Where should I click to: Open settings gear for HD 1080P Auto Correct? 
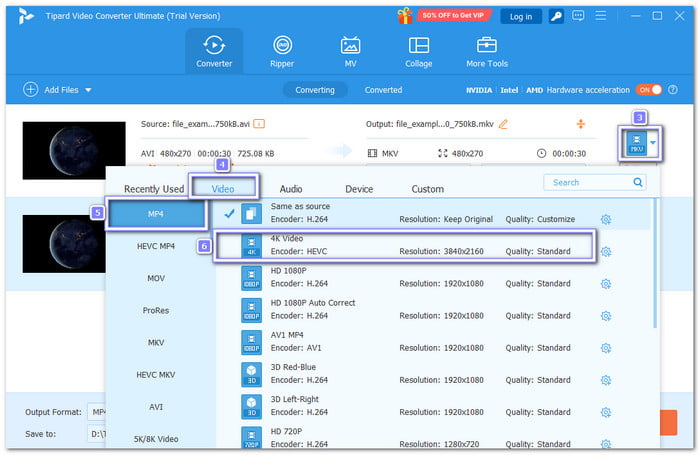click(606, 316)
